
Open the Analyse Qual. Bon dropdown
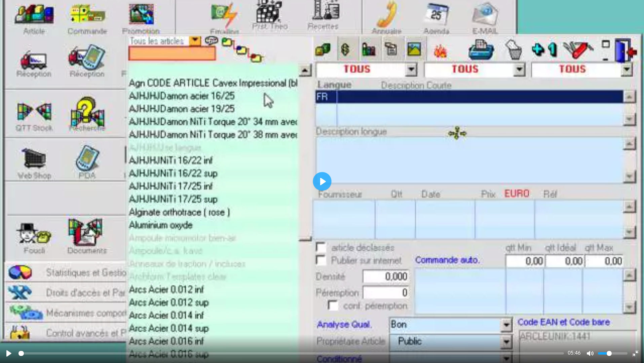click(506, 325)
